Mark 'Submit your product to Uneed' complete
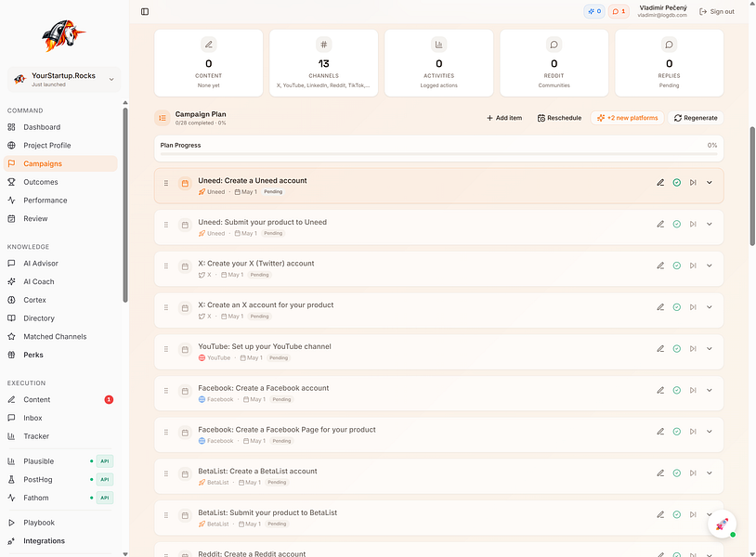This screenshot has width=756, height=557. point(677,224)
